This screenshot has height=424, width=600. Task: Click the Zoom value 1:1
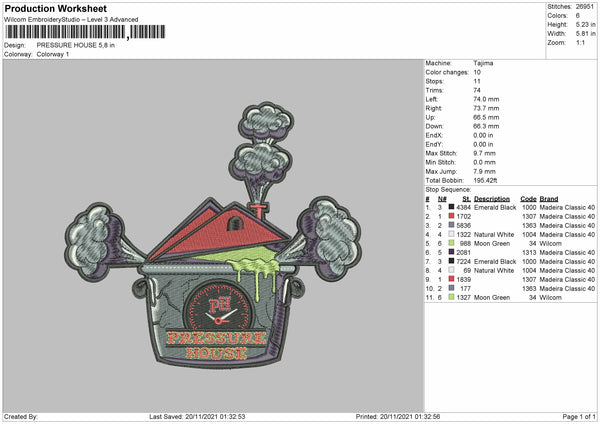click(x=580, y=42)
